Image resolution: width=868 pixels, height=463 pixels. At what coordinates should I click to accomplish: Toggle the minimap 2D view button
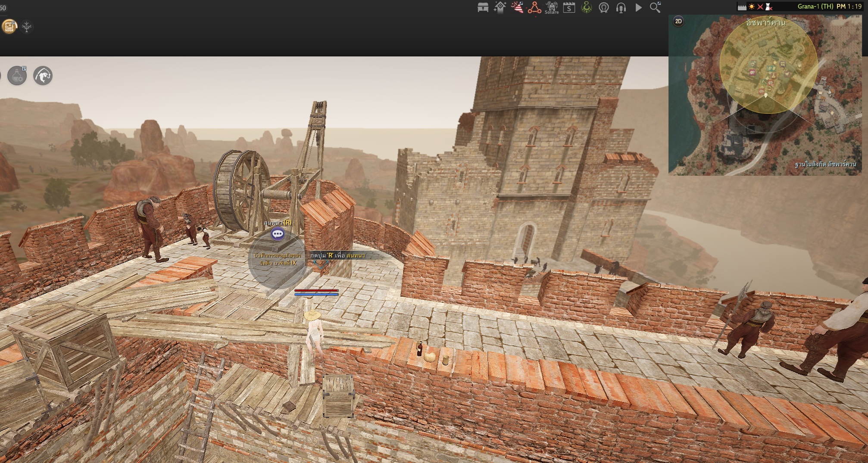678,21
